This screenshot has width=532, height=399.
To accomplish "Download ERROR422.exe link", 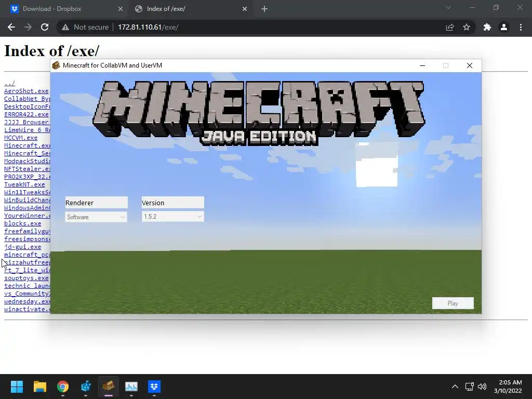I will click(26, 114).
